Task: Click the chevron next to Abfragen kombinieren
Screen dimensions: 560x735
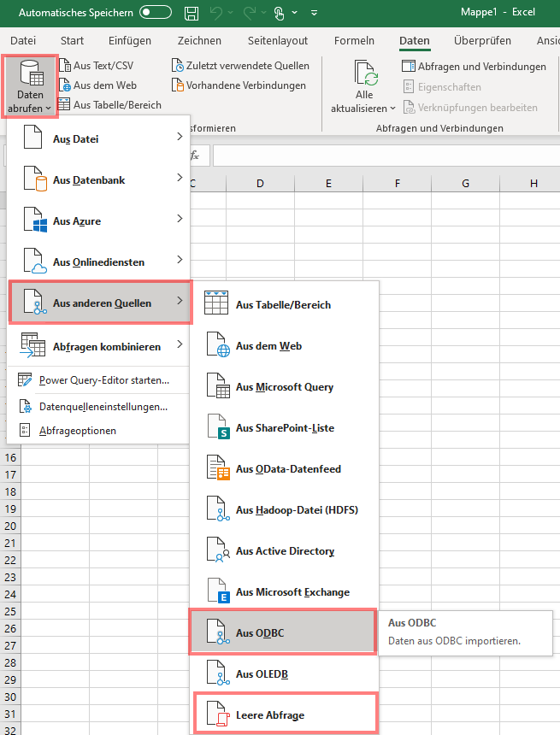Action: coord(180,344)
